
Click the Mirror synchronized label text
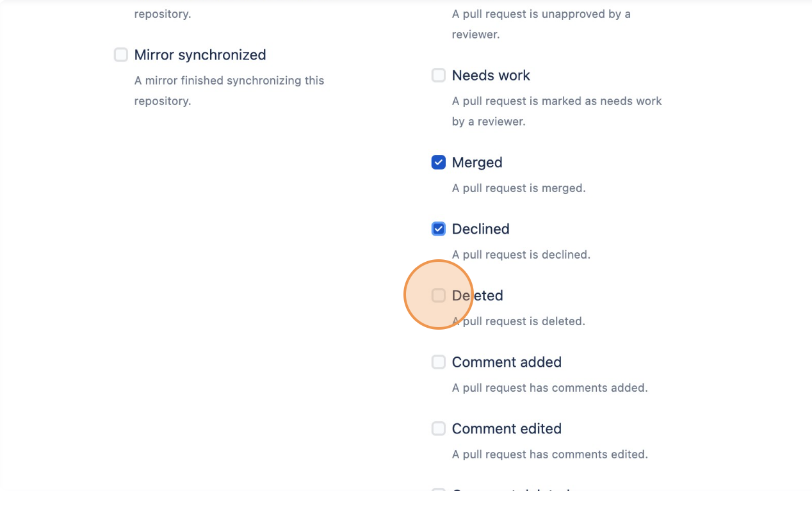[x=200, y=55]
